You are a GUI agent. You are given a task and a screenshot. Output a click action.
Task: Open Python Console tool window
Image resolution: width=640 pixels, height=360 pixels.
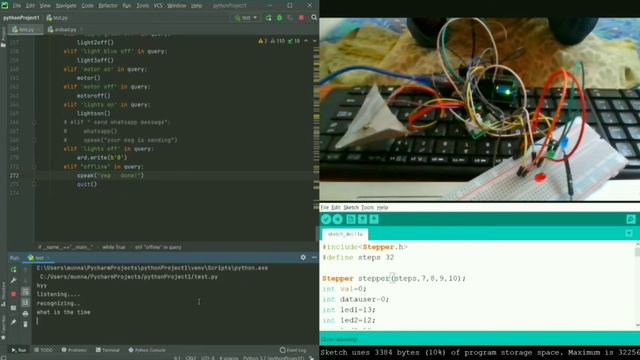coord(147,350)
